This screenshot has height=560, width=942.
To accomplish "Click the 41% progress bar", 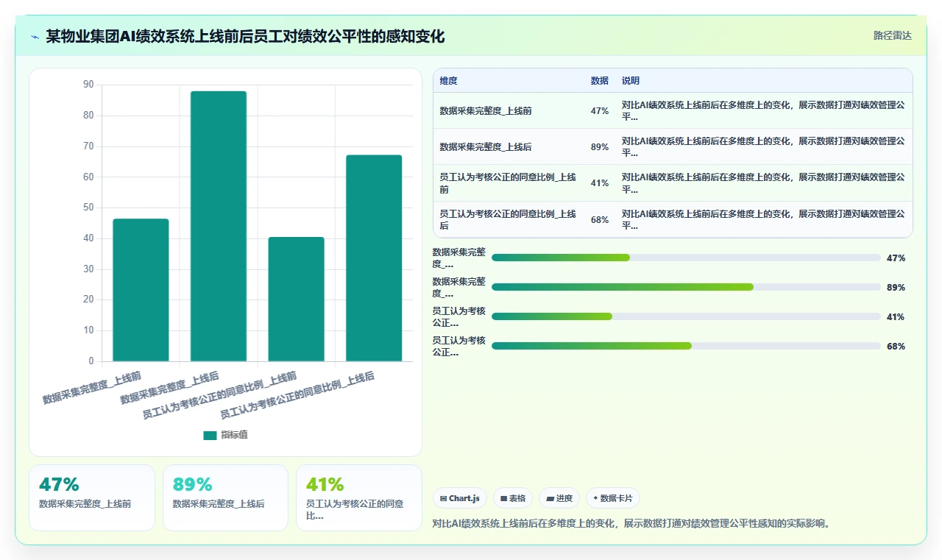I will (x=686, y=316).
